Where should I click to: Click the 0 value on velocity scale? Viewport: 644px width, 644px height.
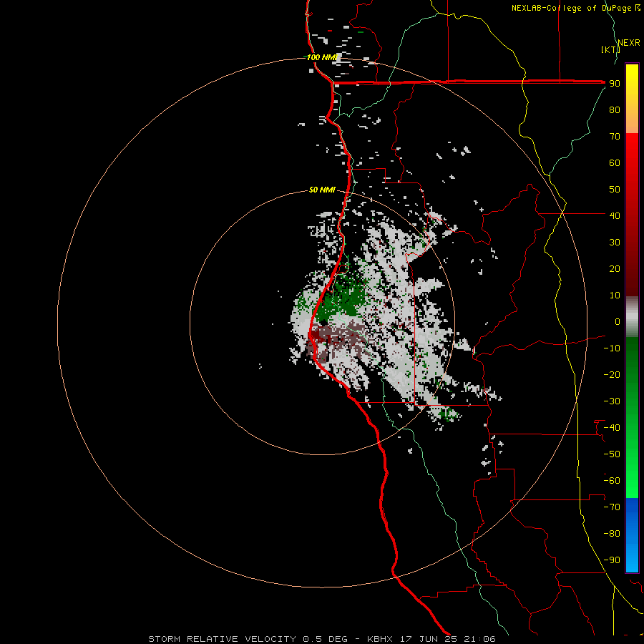pos(618,322)
